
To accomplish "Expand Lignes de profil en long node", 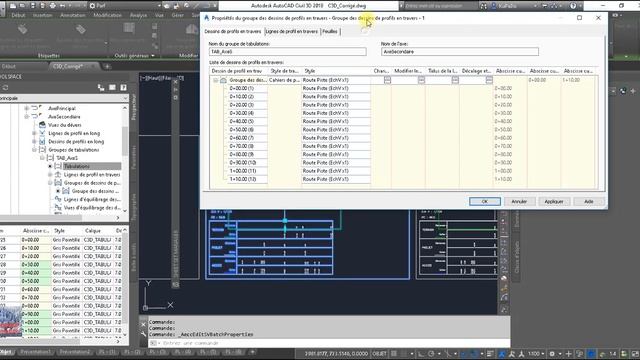I will click(x=34, y=133).
